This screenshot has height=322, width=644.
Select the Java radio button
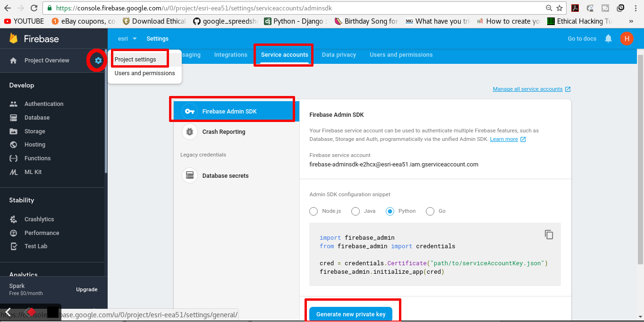pyautogui.click(x=356, y=211)
